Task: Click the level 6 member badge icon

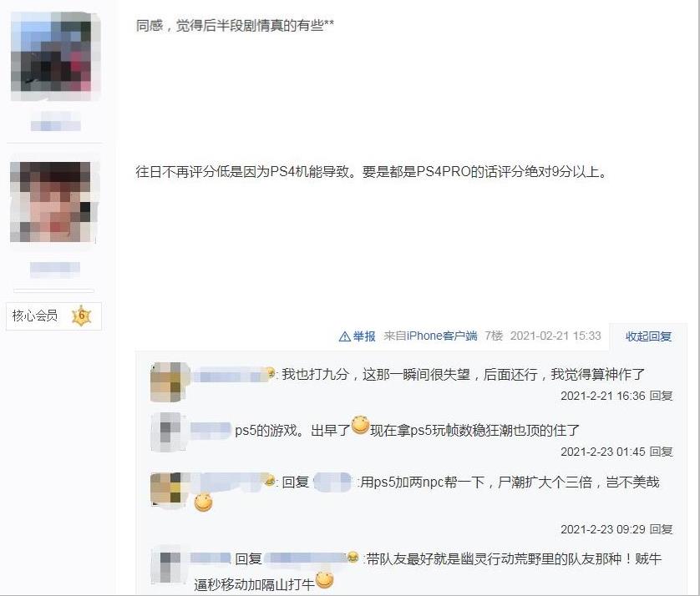Action: [81, 316]
